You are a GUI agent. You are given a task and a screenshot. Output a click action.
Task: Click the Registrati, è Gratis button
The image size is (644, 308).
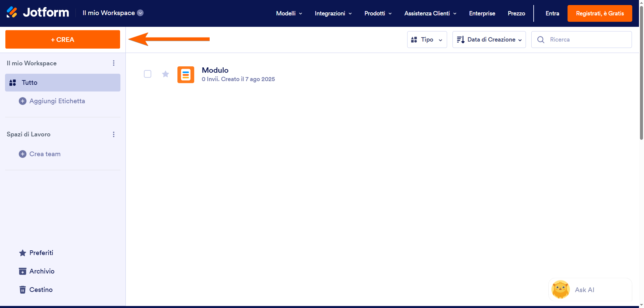point(600,13)
